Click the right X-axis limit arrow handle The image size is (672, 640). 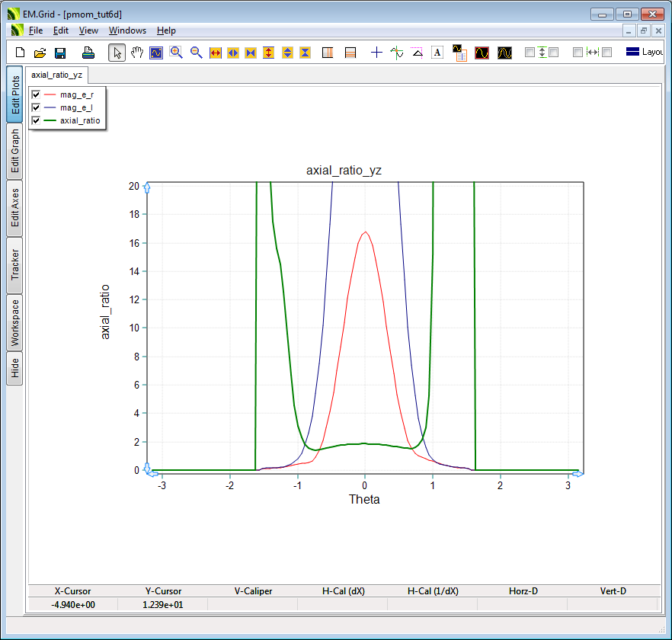click(x=578, y=474)
